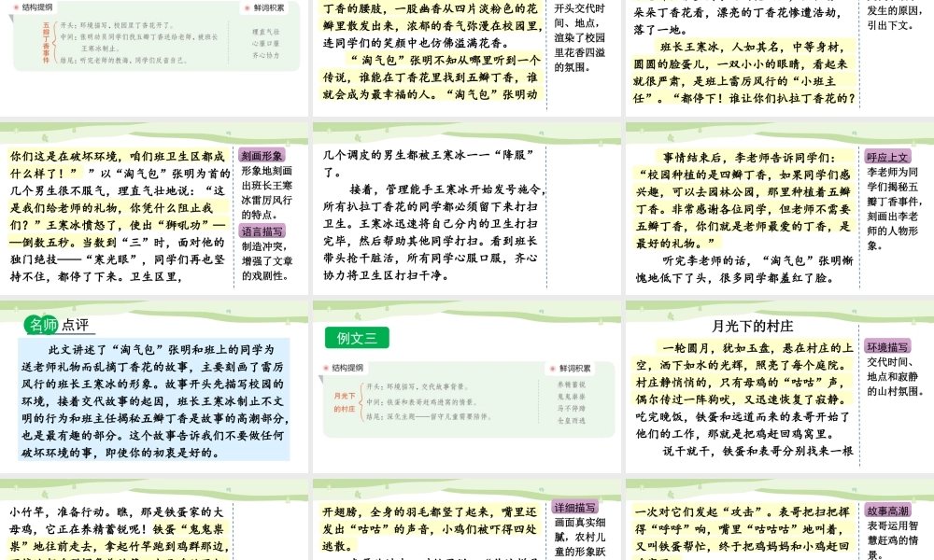This screenshot has height=560, width=934.
Task: Click the 详细描写 purple tag
Action: [574, 507]
